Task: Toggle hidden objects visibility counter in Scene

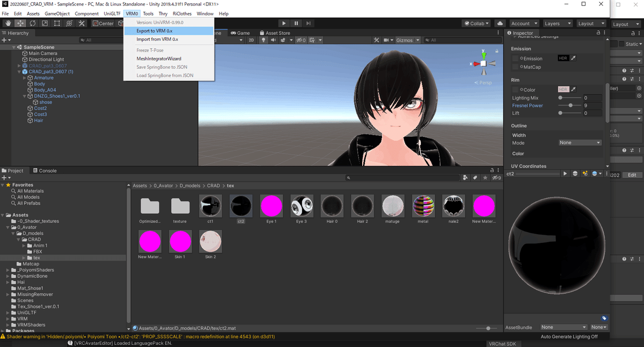Action: pyautogui.click(x=301, y=40)
